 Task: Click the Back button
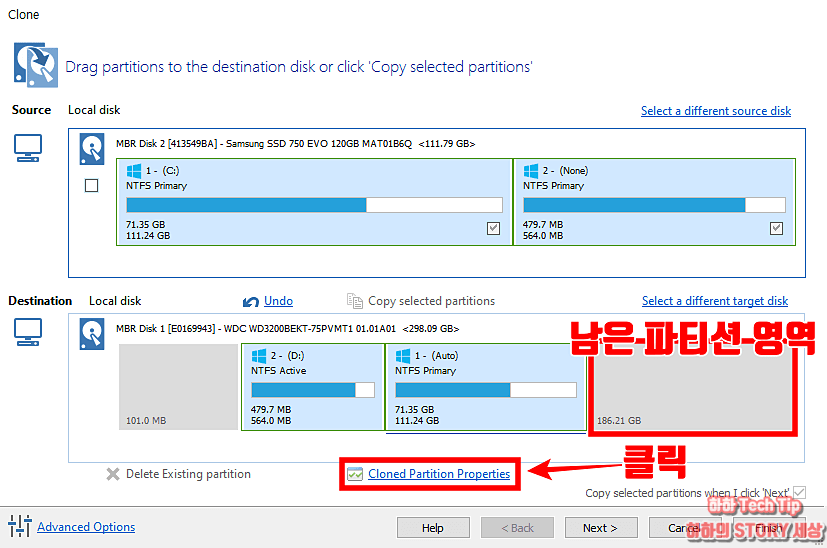coord(517,527)
